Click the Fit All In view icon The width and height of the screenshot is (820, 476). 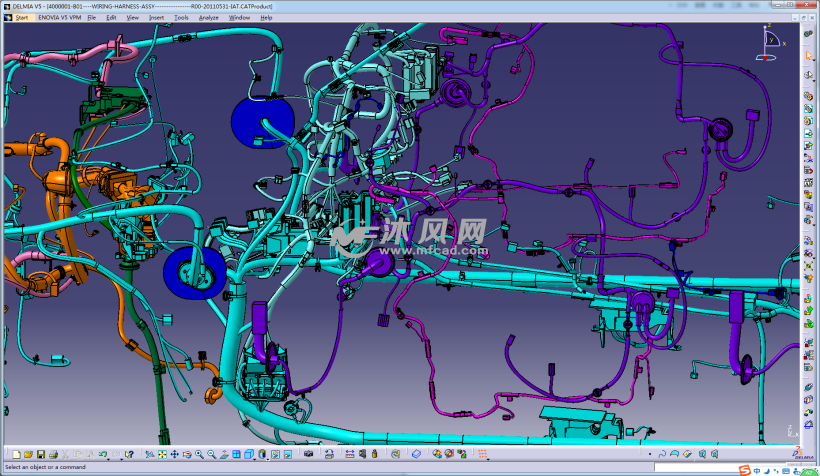[162, 454]
